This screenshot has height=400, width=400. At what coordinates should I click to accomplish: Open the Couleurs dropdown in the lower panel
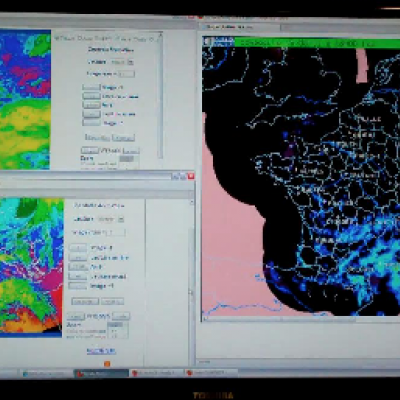tap(110, 219)
